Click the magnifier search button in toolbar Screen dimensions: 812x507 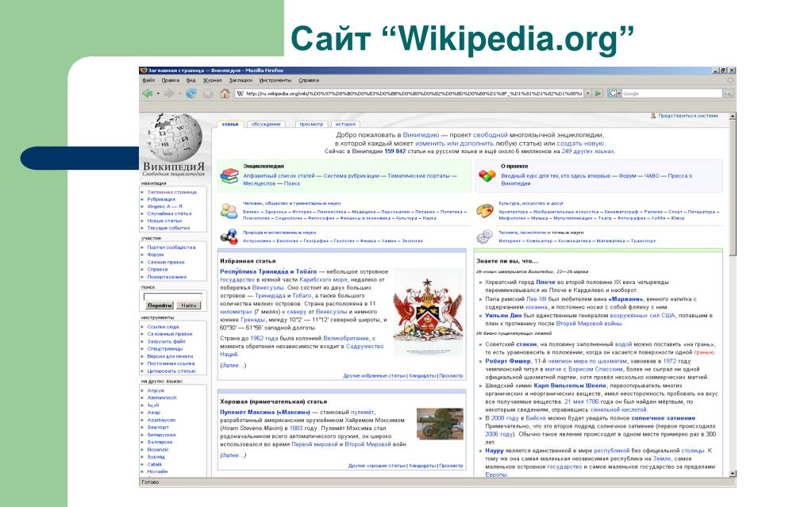tap(728, 94)
